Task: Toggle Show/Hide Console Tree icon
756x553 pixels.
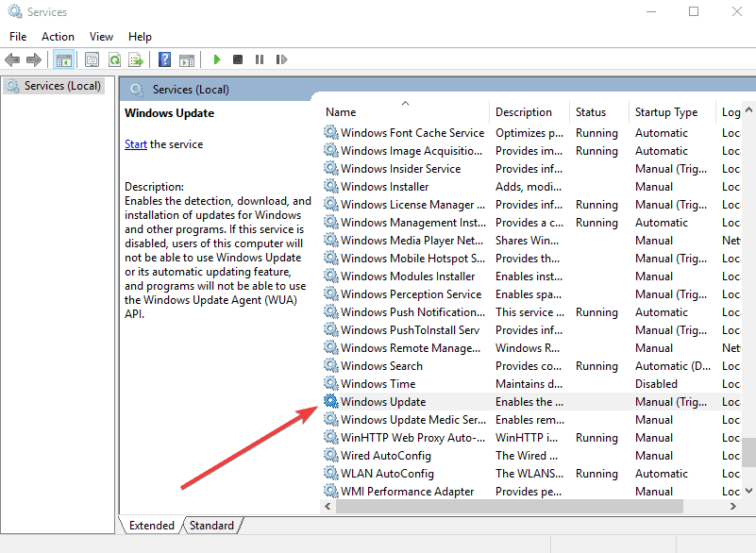Action: (x=63, y=59)
